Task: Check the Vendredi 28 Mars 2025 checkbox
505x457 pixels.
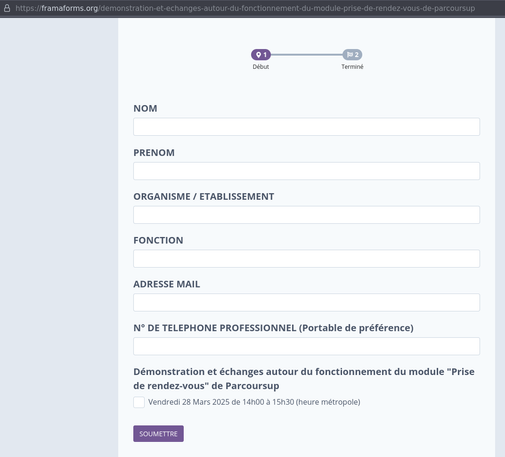Action: click(x=139, y=402)
